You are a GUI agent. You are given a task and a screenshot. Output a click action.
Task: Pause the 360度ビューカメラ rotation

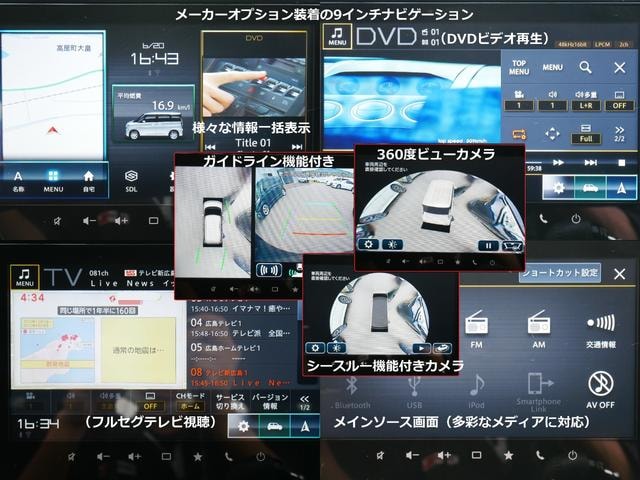(488, 246)
